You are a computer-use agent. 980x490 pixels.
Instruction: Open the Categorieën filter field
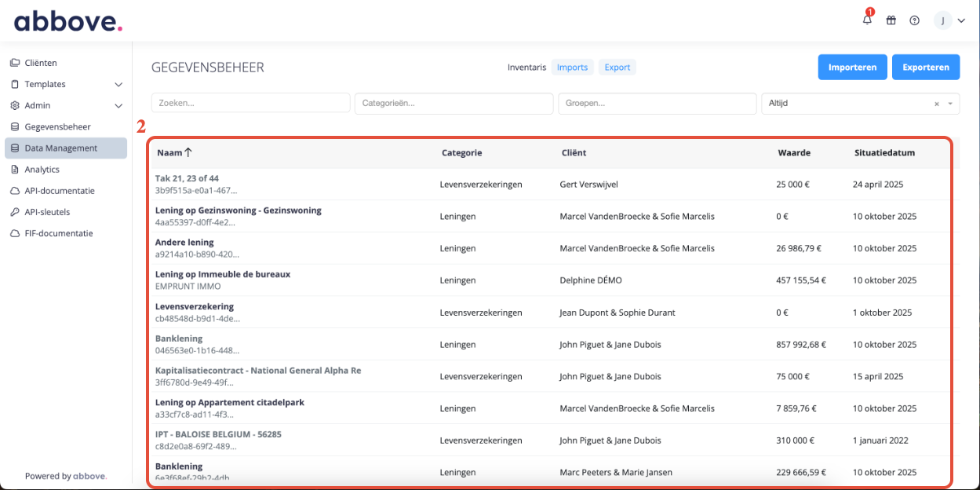point(454,103)
